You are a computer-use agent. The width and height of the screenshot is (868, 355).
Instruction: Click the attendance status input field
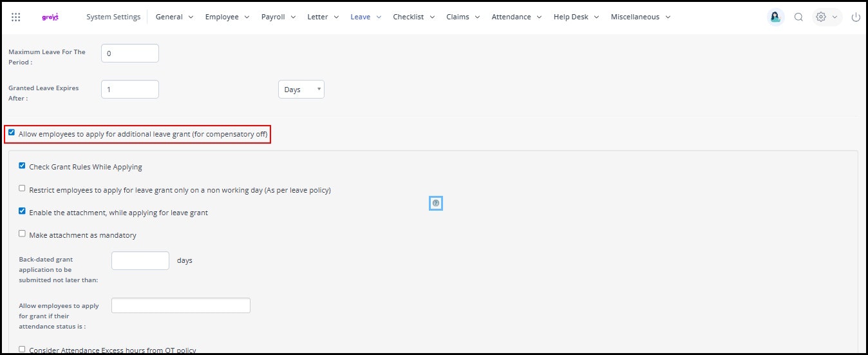click(181, 305)
